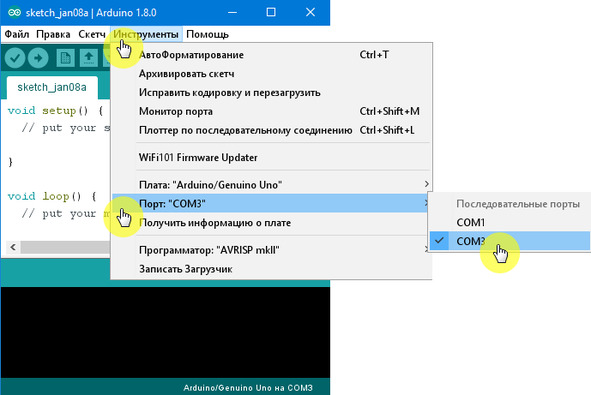This screenshot has height=395, width=591.
Task: Expand the Плата Arduino/Genuino Uno submenu
Action: [271, 185]
